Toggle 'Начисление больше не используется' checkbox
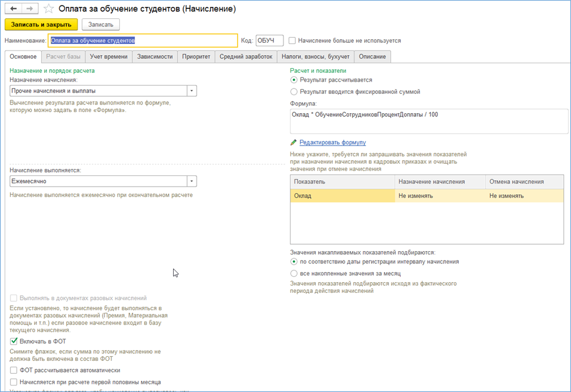This screenshot has height=392, width=571. (x=292, y=40)
